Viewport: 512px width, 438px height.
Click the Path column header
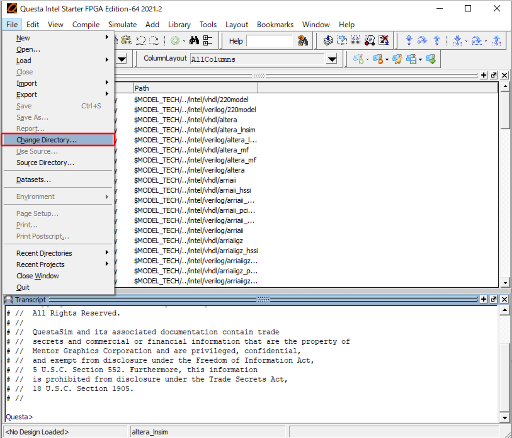(195, 88)
